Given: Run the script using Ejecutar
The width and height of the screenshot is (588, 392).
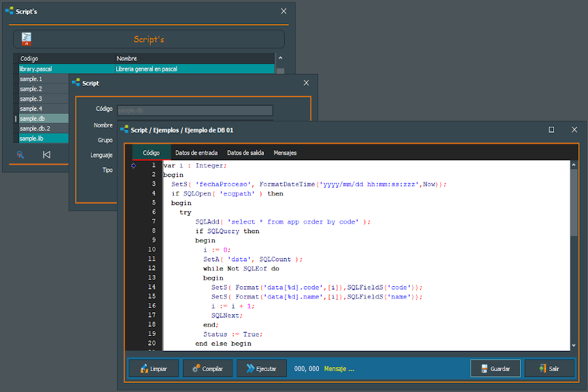Looking at the screenshot, I should coord(261,368).
